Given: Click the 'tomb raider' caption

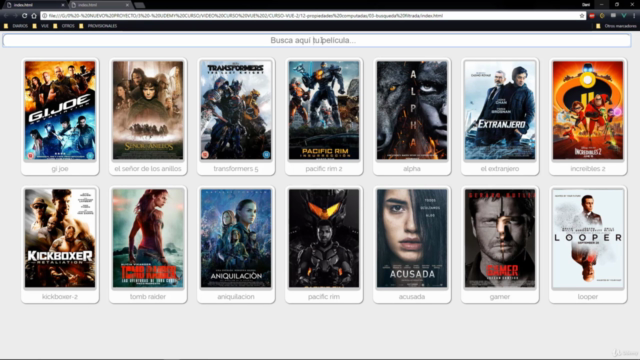Looking at the screenshot, I should coord(148,297).
